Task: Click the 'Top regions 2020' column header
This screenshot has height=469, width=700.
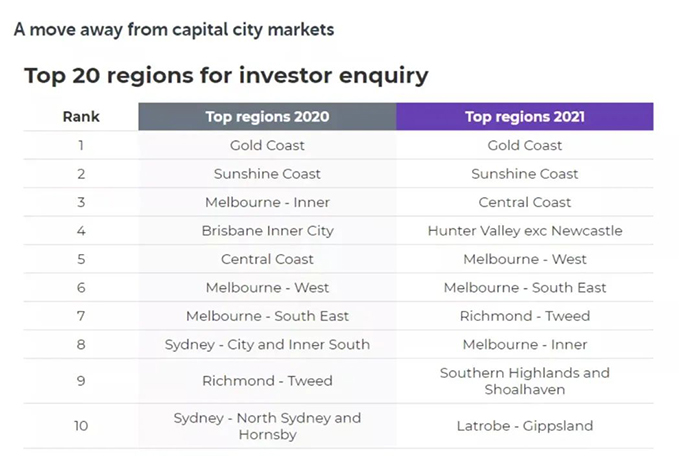Action: point(267,116)
